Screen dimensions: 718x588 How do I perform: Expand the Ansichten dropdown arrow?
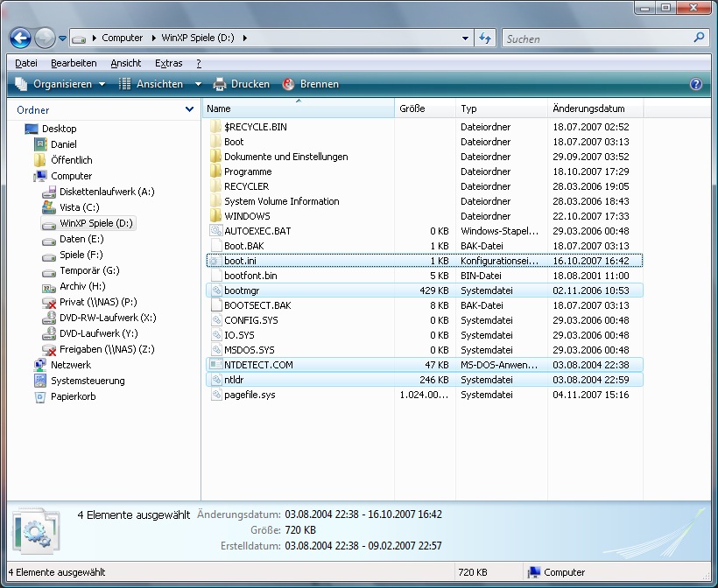tap(198, 84)
